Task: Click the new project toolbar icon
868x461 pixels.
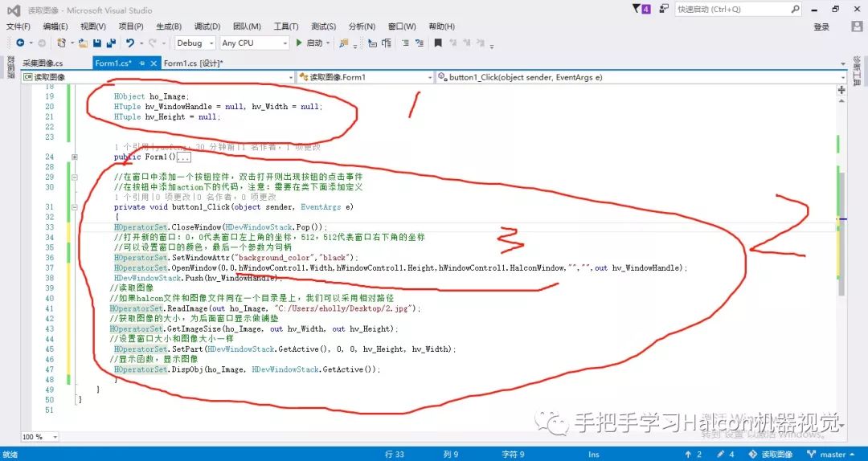Action: [x=61, y=43]
